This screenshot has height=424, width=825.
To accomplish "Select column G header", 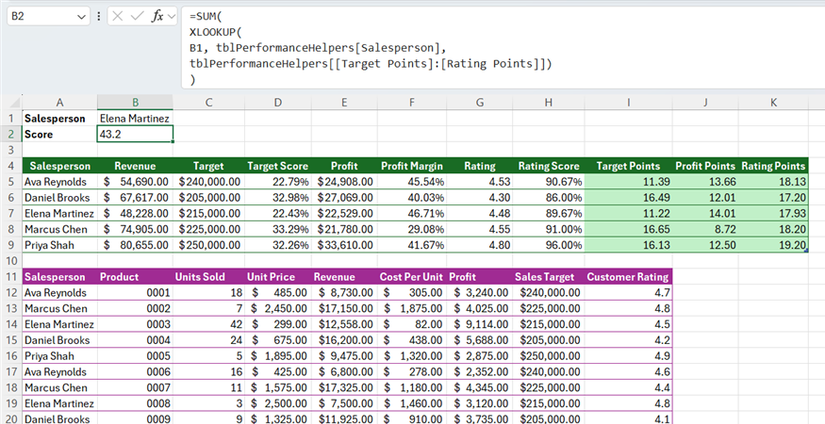I will pyautogui.click(x=479, y=103).
